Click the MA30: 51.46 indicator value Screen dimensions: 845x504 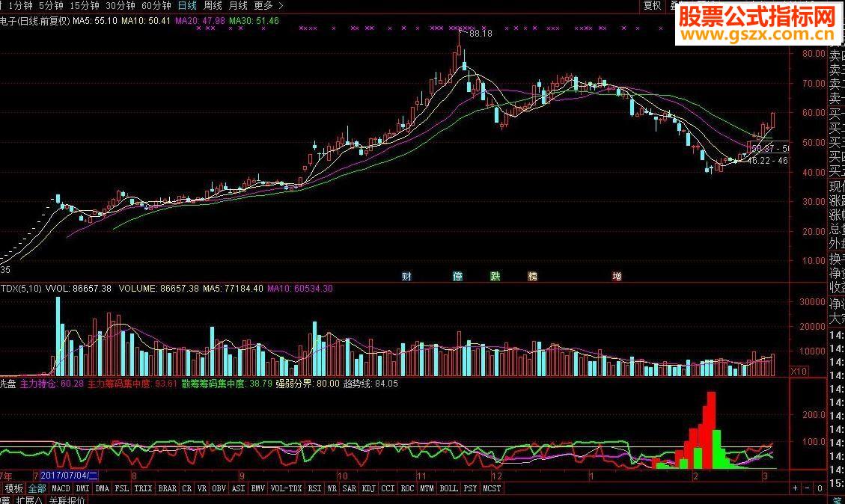pos(254,20)
